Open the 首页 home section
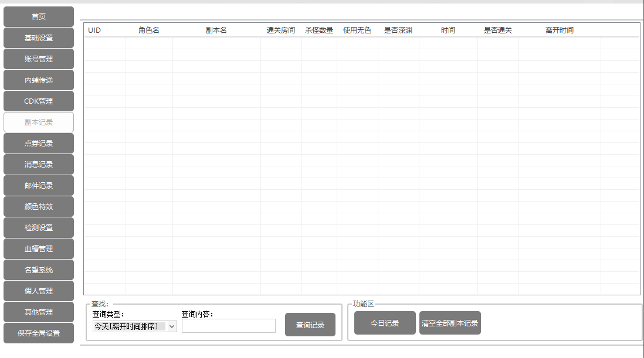This screenshot has height=358, width=644. click(39, 17)
